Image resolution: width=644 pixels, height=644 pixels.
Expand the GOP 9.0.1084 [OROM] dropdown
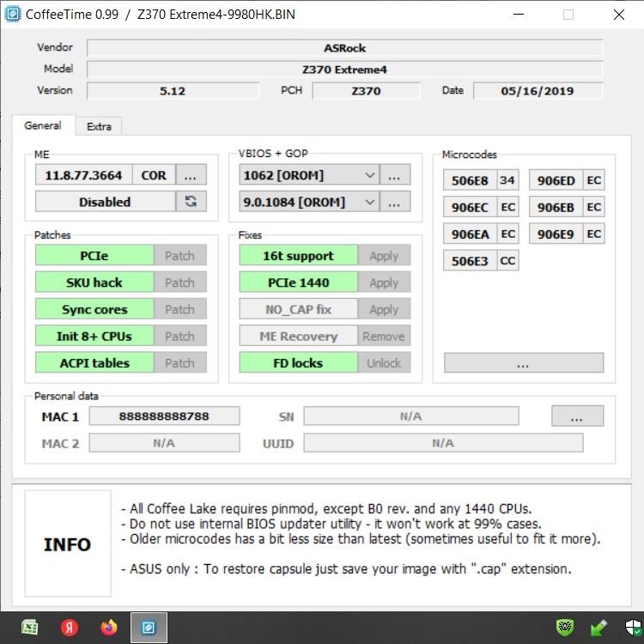[x=309, y=202]
